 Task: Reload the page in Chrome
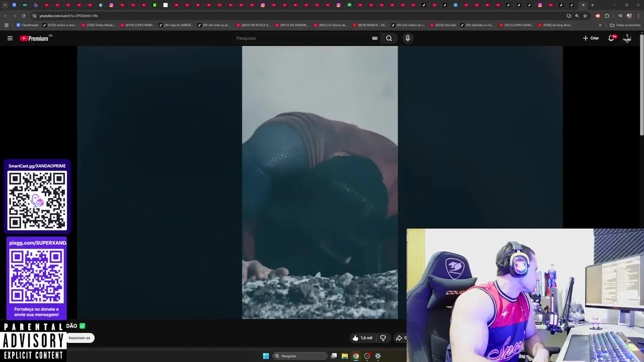(23, 16)
